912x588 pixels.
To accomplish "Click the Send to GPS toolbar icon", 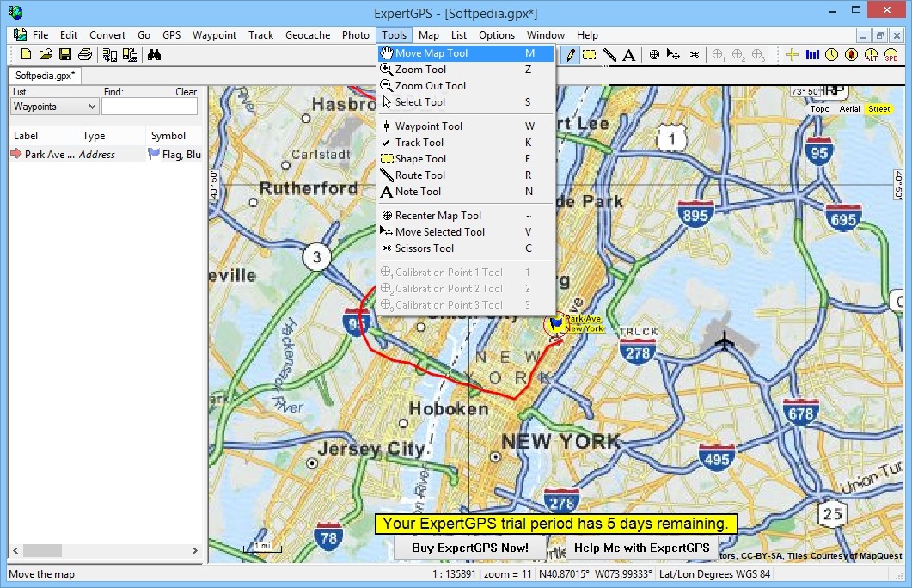I will 130,55.
